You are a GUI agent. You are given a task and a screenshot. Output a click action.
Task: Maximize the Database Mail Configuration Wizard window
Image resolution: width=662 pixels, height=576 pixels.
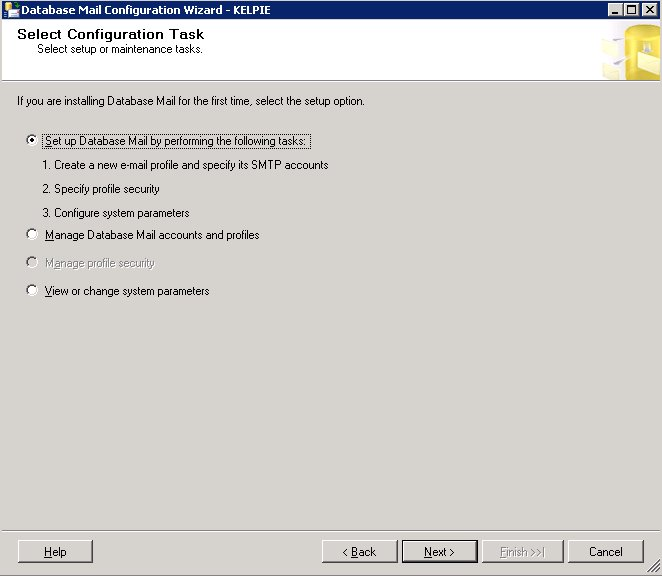(x=632, y=9)
